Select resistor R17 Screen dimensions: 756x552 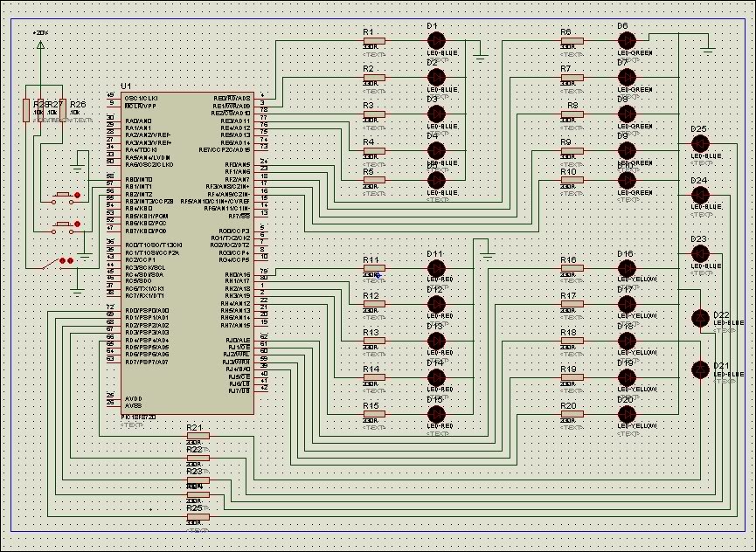[572, 304]
